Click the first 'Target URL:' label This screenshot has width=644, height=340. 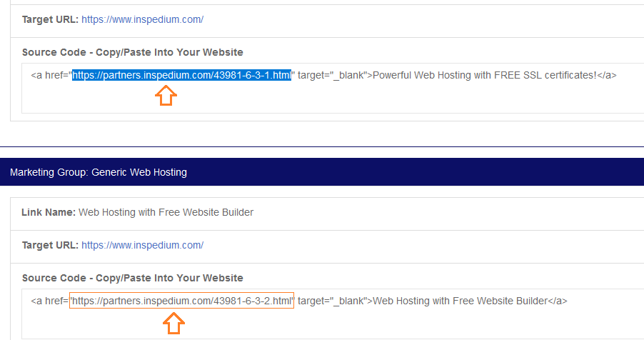pos(50,19)
